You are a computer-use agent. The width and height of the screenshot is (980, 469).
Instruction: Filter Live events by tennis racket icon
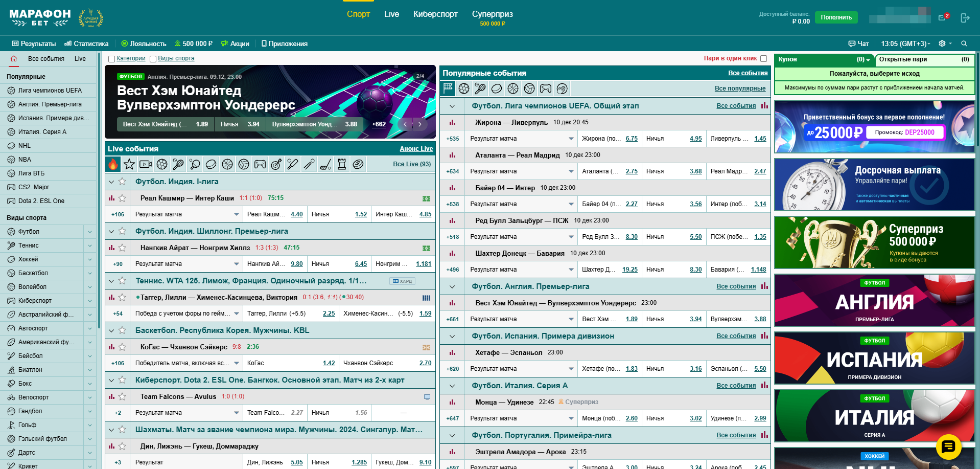click(x=178, y=164)
